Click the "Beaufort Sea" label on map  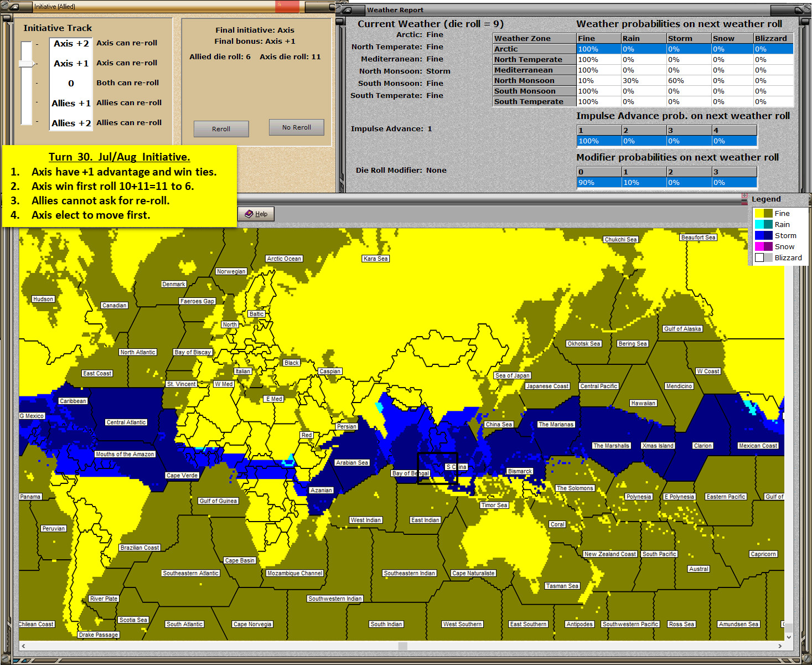click(x=699, y=238)
